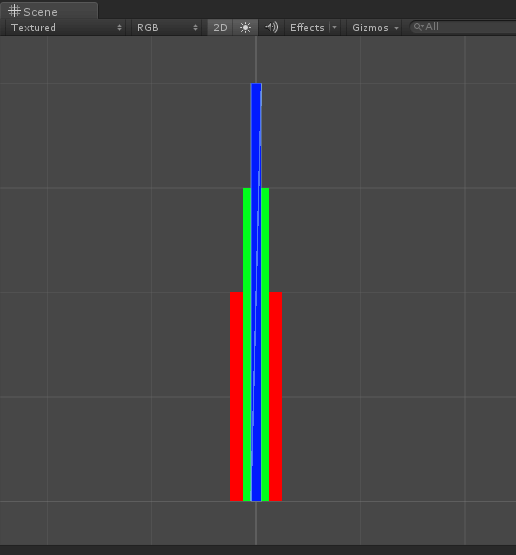Viewport: 516px width, 555px height.
Task: Toggle the Effects button
Action: coord(307,27)
